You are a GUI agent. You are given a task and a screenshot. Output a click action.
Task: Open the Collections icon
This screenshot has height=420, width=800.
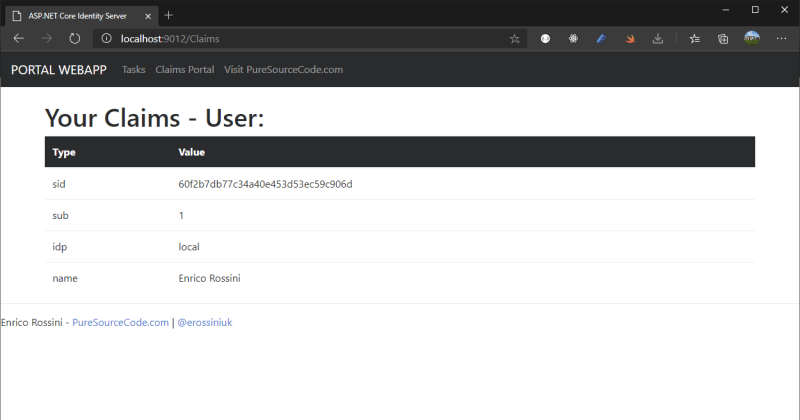[723, 39]
